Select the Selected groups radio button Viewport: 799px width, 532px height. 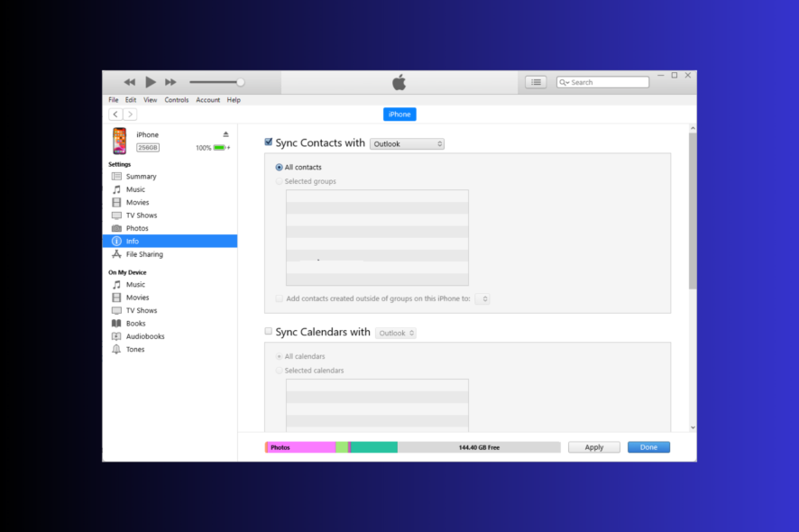pyautogui.click(x=280, y=181)
